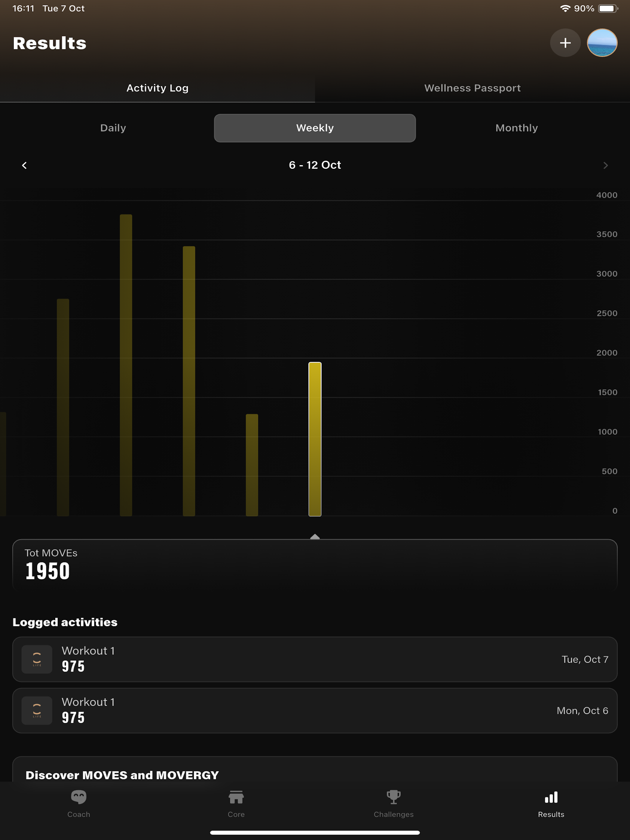Viewport: 630px width, 840px height.
Task: Go to the next week chevron
Action: click(605, 165)
